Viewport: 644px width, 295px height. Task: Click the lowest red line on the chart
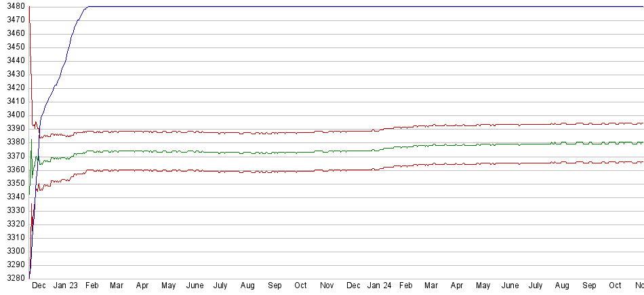[x=271, y=172]
